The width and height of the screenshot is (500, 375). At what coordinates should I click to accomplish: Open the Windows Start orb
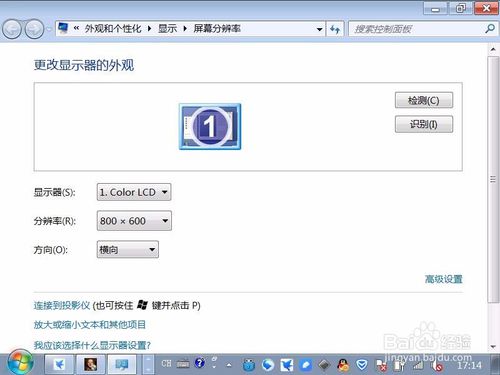coord(20,363)
